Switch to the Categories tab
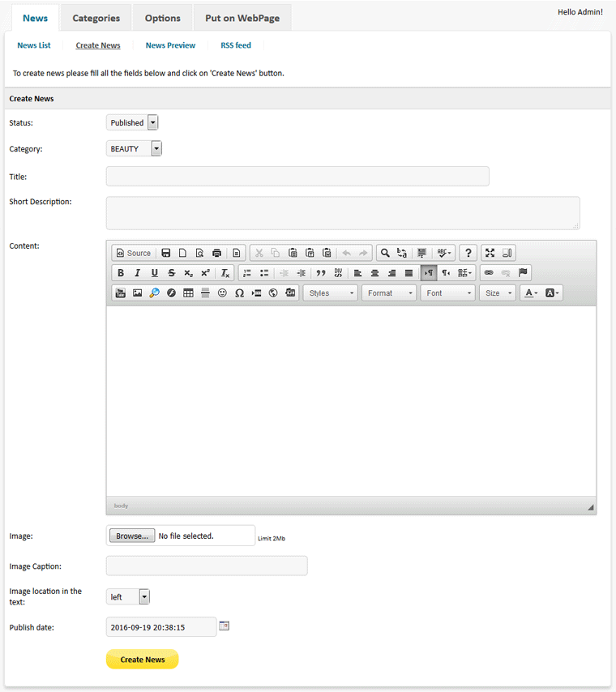 point(95,17)
